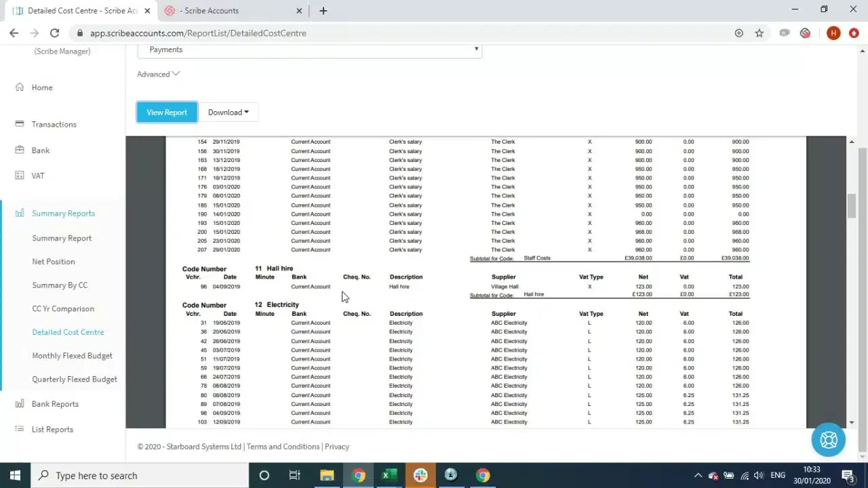This screenshot has width=868, height=488.
Task: Click the Bank Reports sidebar label
Action: point(55,404)
